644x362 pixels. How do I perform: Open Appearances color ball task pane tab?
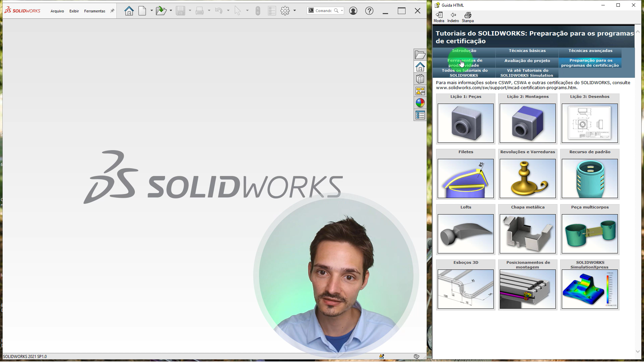point(420,103)
